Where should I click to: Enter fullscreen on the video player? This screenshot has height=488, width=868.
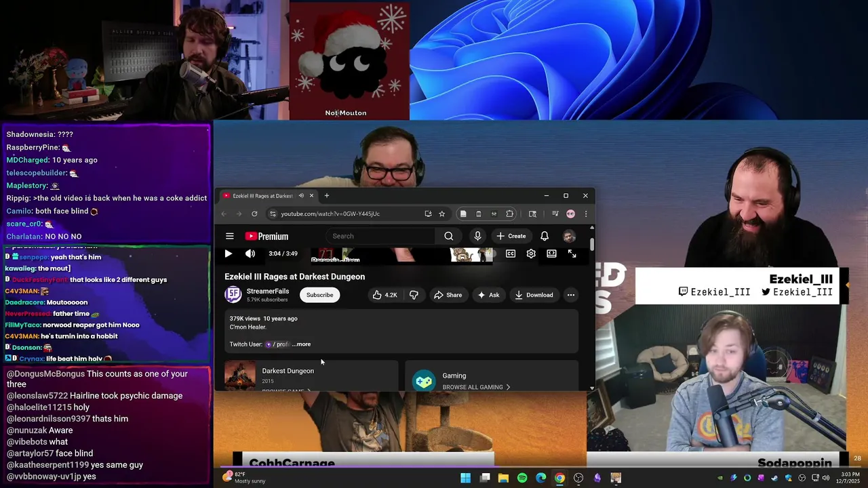click(572, 253)
